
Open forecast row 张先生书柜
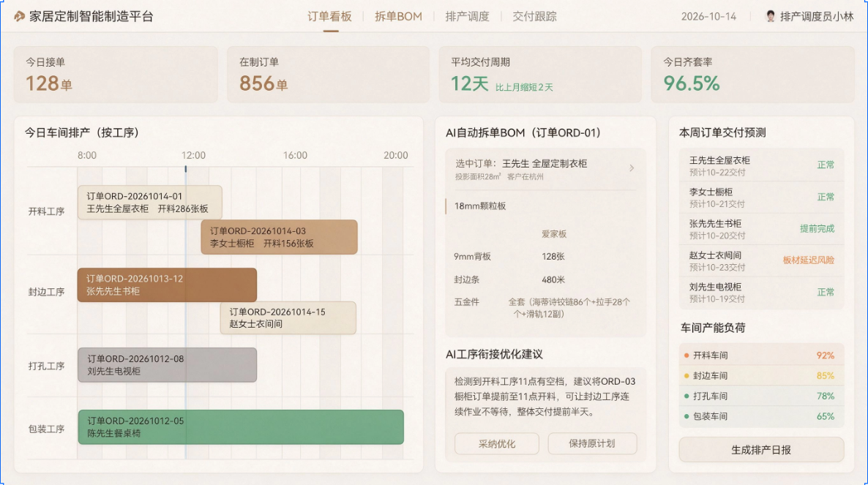(762, 229)
